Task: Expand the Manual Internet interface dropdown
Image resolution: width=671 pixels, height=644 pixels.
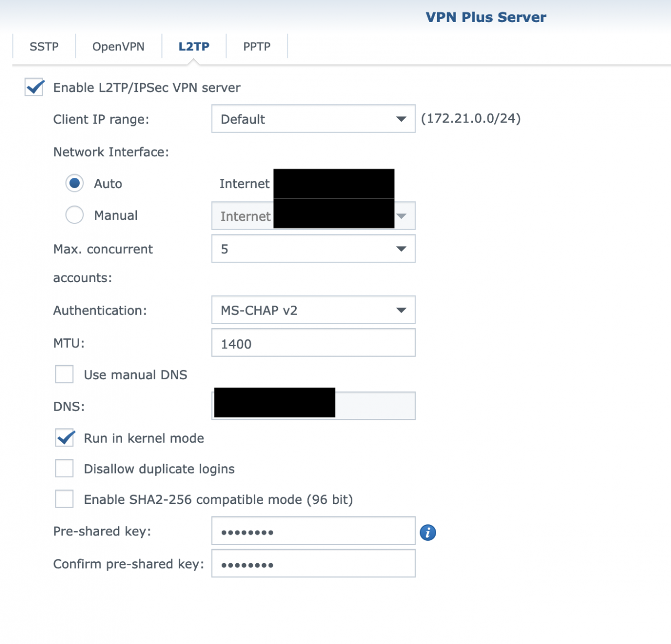Action: pos(402,216)
